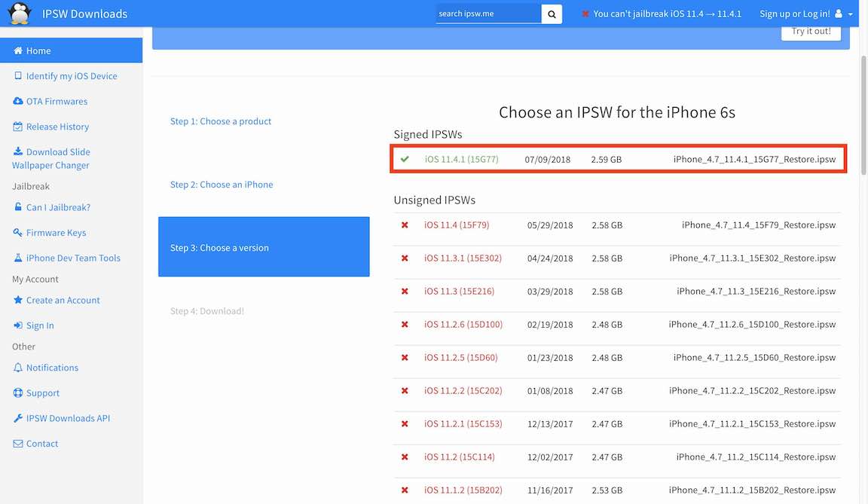This screenshot has width=868, height=504.
Task: Click the Can I Jailbreak unlock icon
Action: (x=18, y=207)
